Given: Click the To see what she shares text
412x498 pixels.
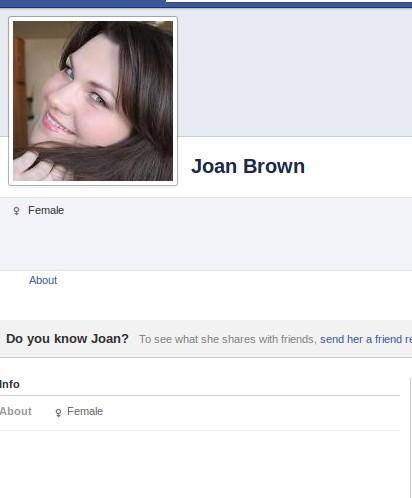Looking at the screenshot, I should tap(228, 339).
